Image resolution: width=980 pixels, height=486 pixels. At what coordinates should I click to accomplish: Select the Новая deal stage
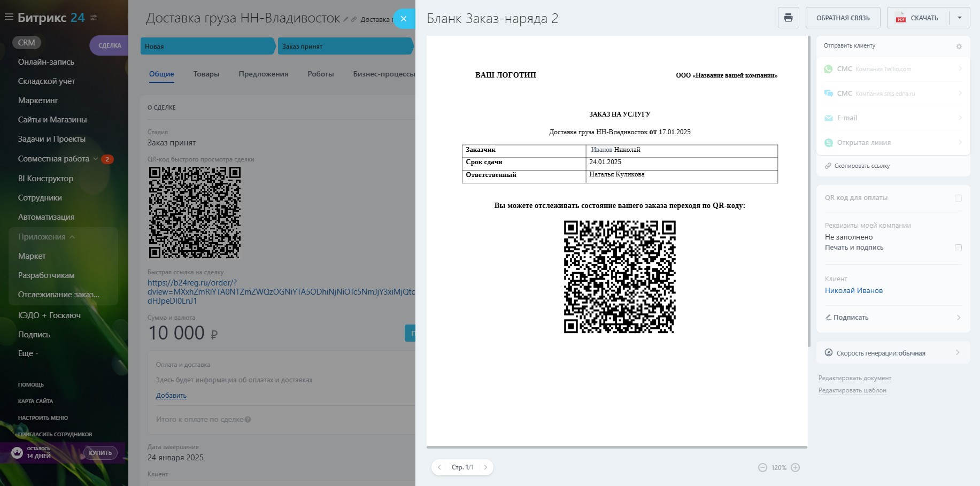[x=208, y=46]
